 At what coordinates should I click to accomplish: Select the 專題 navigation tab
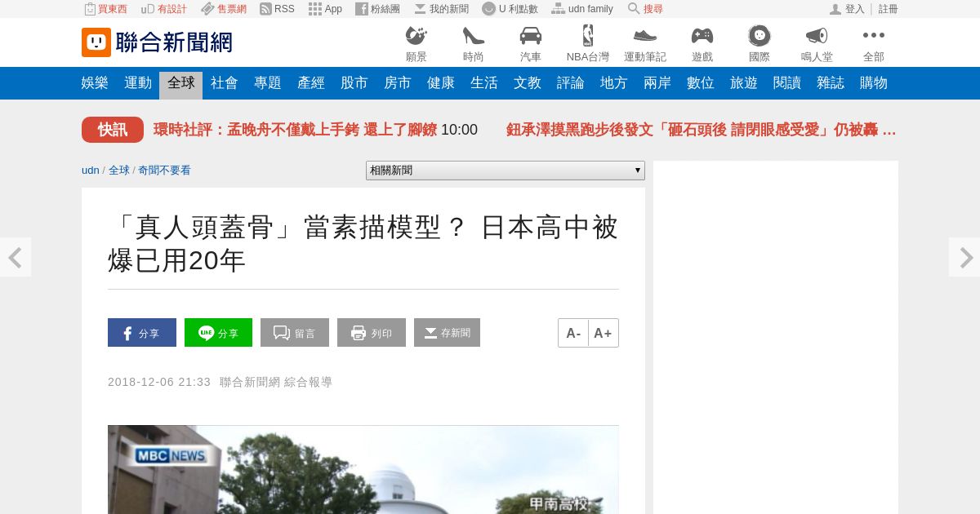pyautogui.click(x=268, y=83)
